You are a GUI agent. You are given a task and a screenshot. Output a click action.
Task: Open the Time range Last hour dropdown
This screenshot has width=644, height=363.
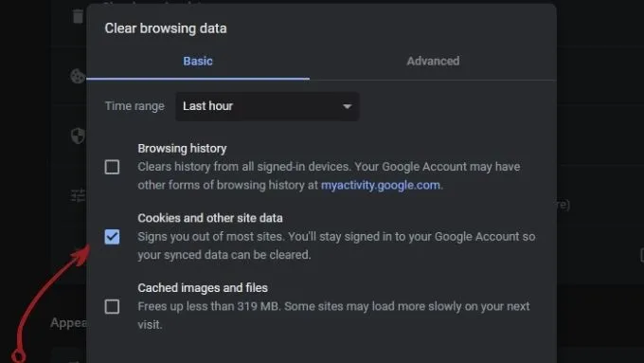[267, 106]
